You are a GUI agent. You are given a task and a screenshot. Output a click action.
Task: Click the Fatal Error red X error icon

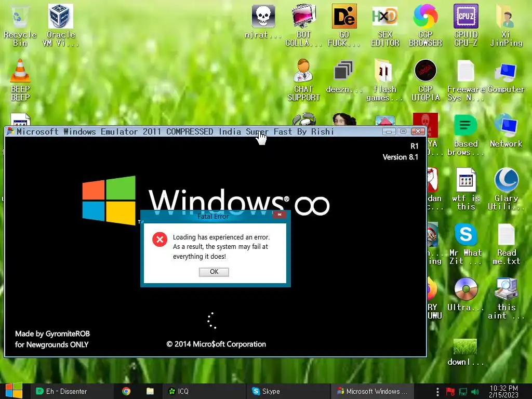(160, 239)
